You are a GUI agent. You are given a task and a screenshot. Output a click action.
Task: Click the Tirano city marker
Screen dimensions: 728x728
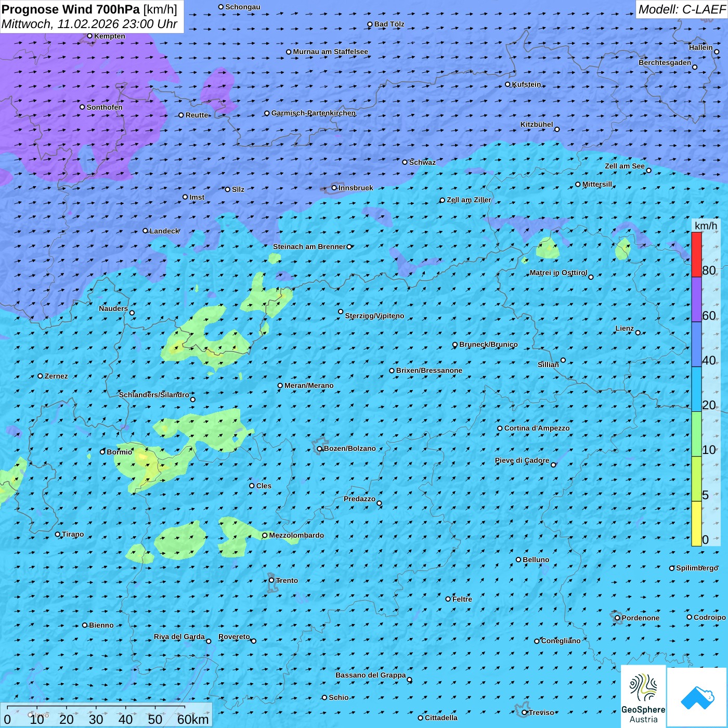pyautogui.click(x=58, y=534)
